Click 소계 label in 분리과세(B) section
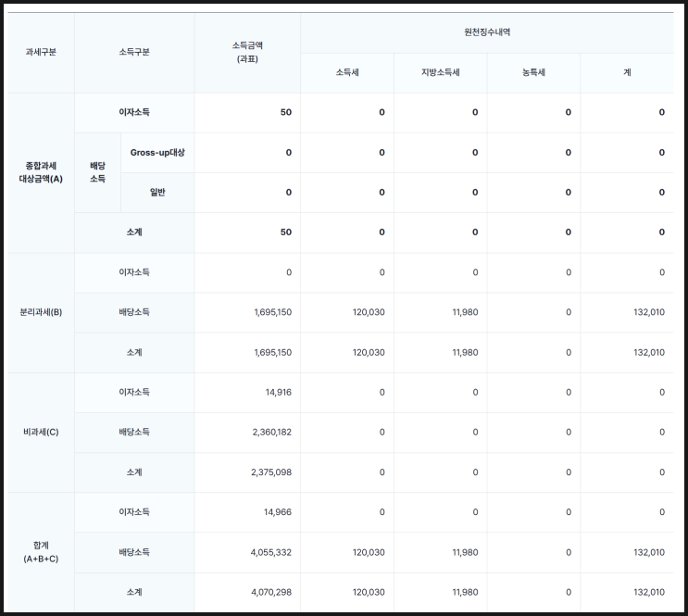688x616 pixels. (x=134, y=352)
